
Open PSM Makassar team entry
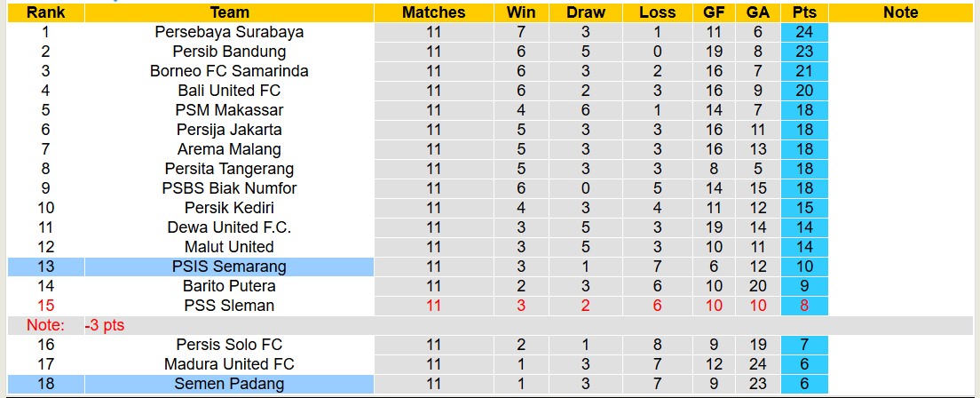click(229, 110)
